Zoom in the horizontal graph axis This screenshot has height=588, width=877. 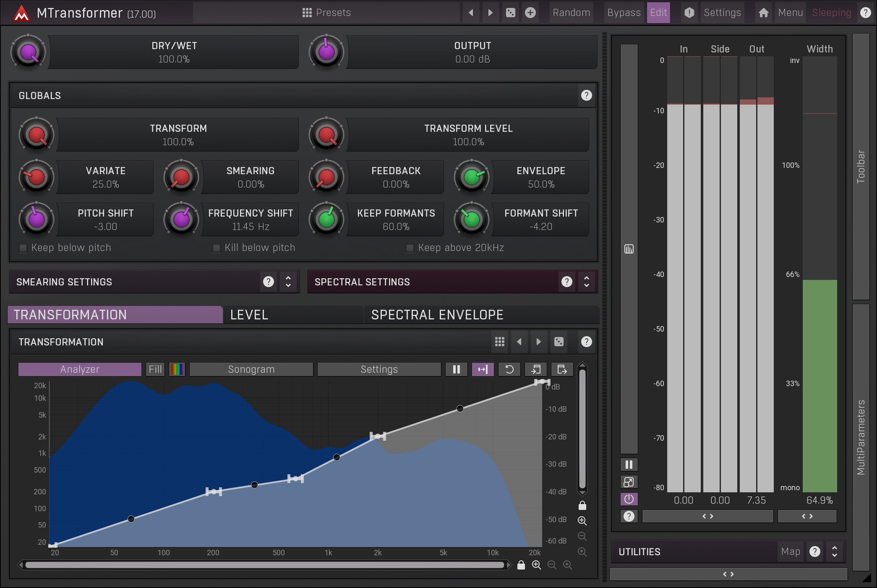point(536,565)
